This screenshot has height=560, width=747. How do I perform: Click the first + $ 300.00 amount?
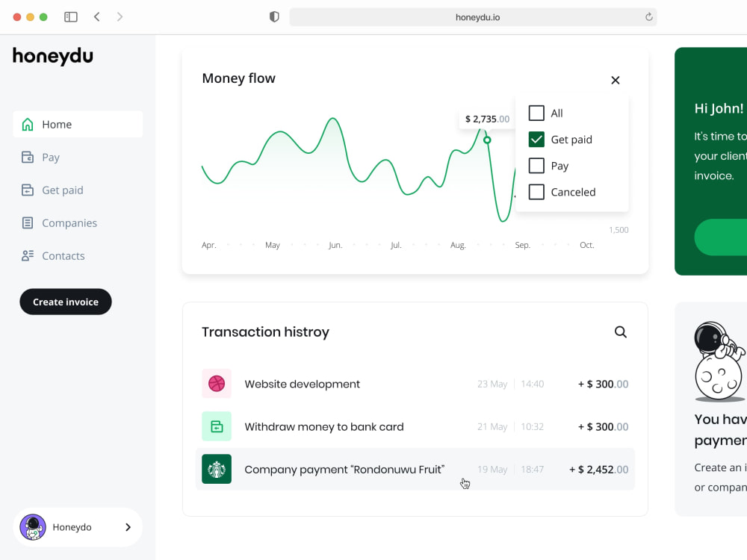(x=603, y=384)
